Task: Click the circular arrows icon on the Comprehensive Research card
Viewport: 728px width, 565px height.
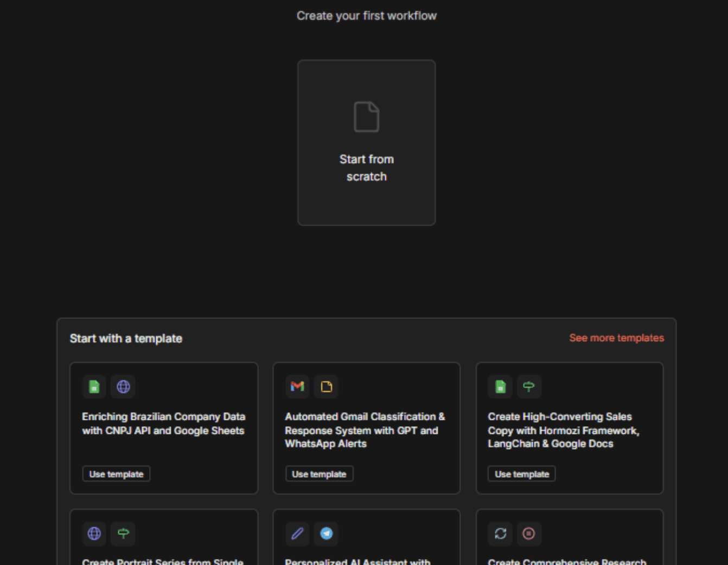Action: pos(500,534)
